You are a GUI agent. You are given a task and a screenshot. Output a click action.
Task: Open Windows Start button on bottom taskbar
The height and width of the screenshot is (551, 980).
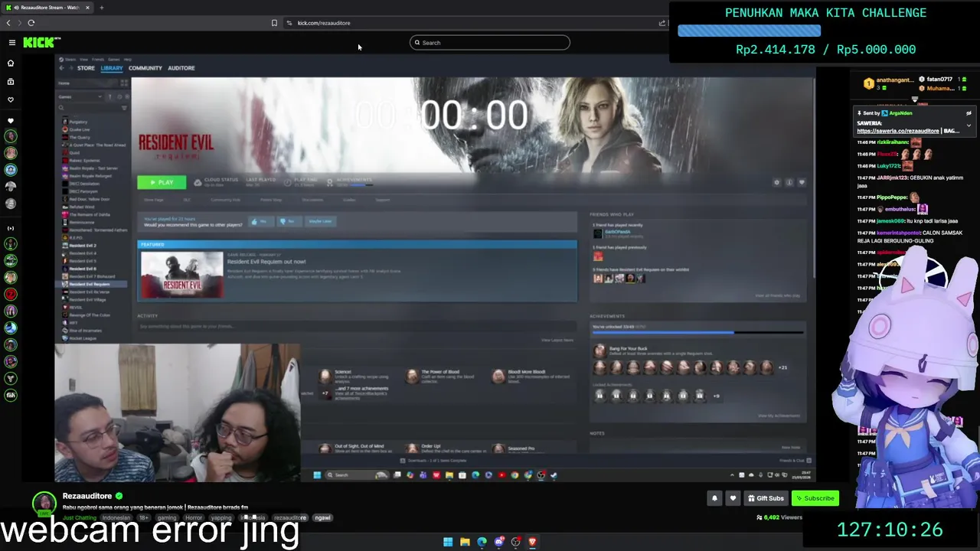[448, 542]
